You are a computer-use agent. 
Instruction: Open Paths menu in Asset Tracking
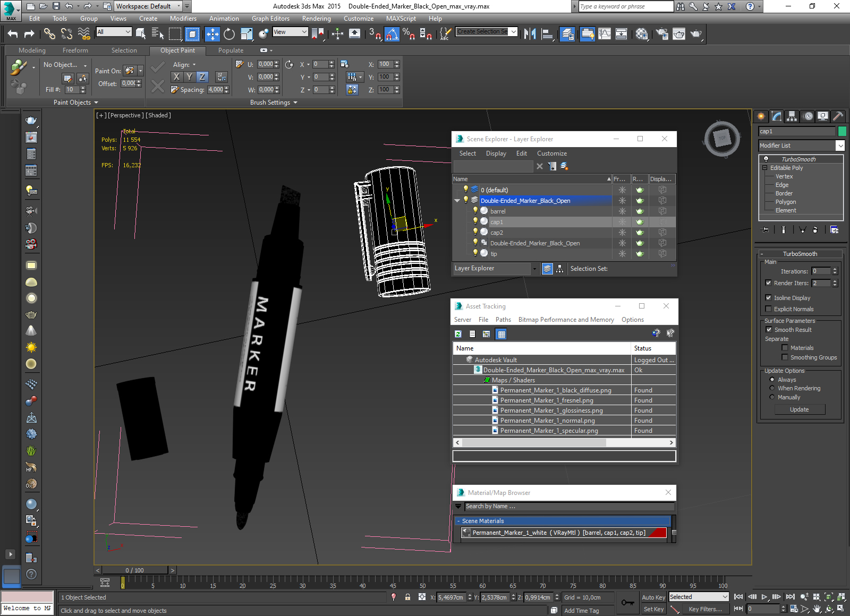[x=503, y=320]
